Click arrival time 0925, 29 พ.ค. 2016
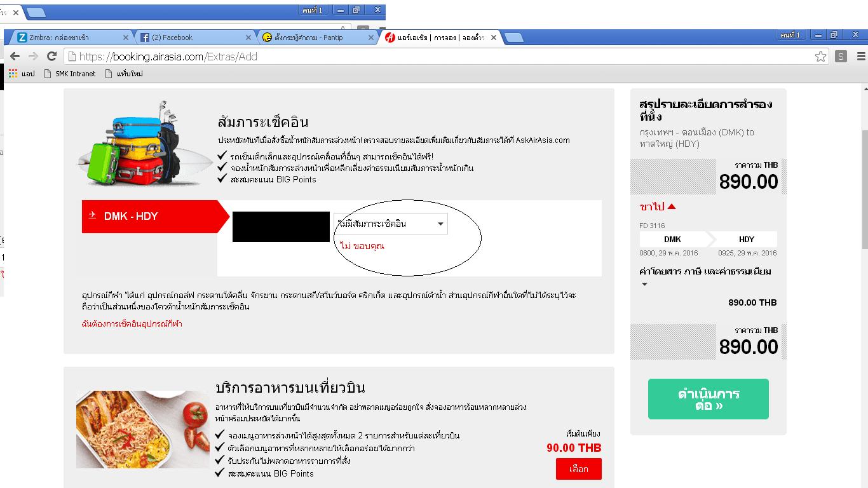The image size is (868, 488). pyautogui.click(x=747, y=253)
